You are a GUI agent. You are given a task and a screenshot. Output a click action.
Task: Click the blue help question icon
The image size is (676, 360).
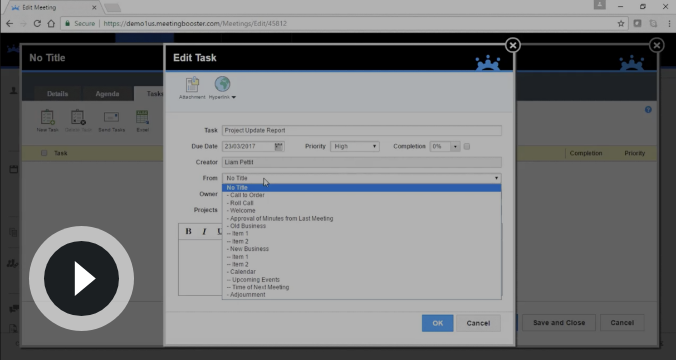648,110
